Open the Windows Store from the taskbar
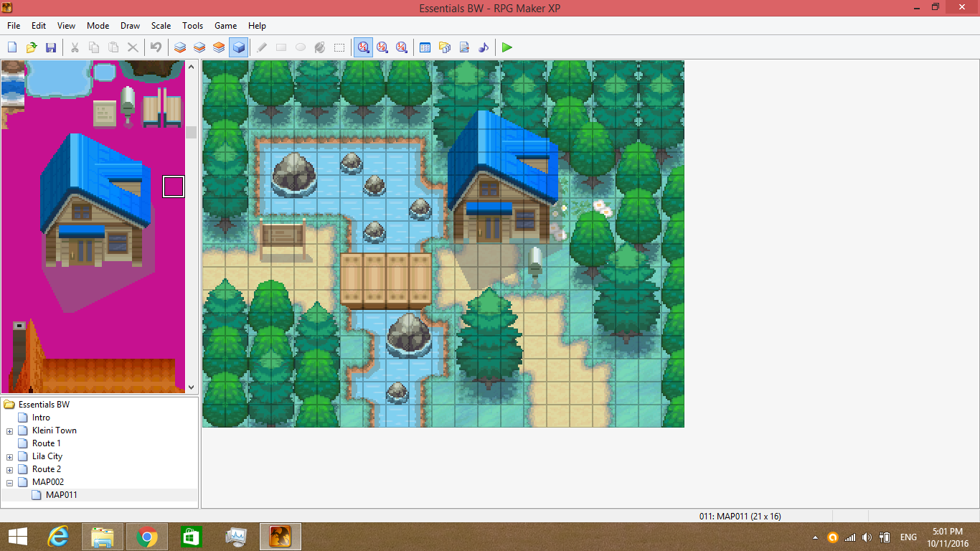 coord(192,537)
